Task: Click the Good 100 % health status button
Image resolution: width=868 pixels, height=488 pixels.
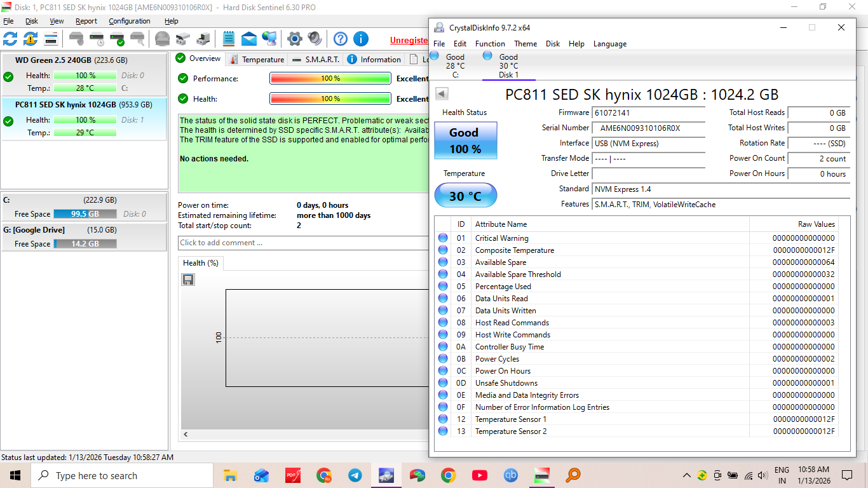Action: tap(465, 140)
